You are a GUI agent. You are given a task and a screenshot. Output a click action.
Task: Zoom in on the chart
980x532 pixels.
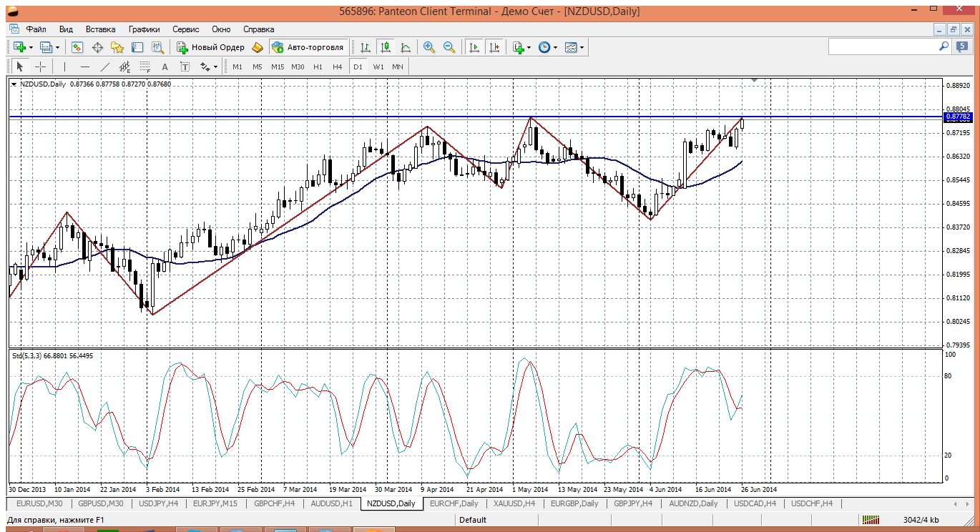pos(429,47)
